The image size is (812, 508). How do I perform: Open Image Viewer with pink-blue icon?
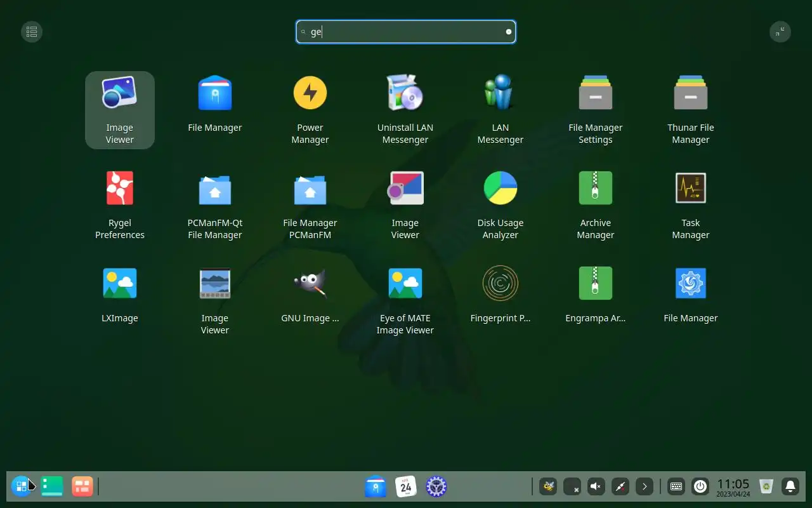click(x=405, y=205)
